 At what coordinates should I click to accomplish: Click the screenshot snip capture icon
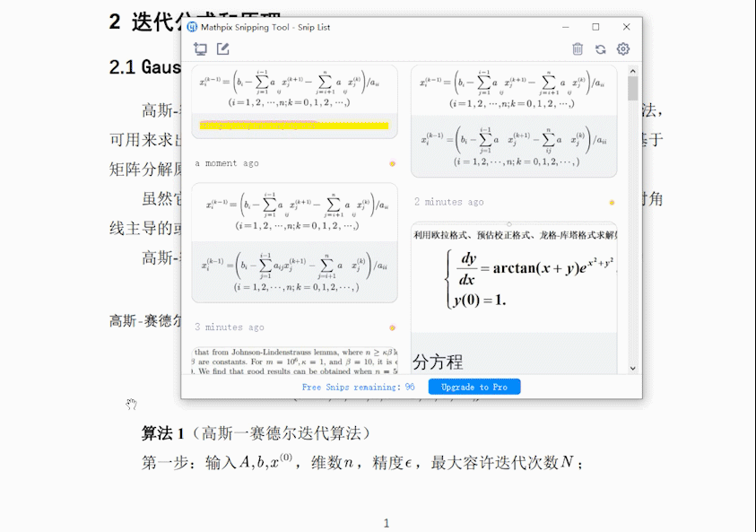click(x=200, y=48)
